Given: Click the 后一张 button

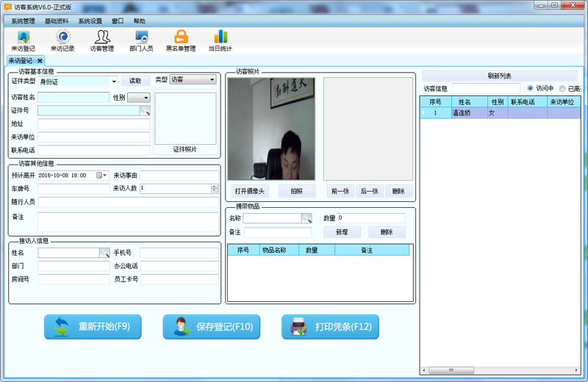Looking at the screenshot, I should (x=370, y=191).
